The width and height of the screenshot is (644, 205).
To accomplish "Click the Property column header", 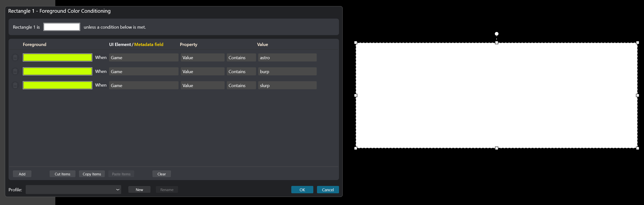I will point(188,45).
